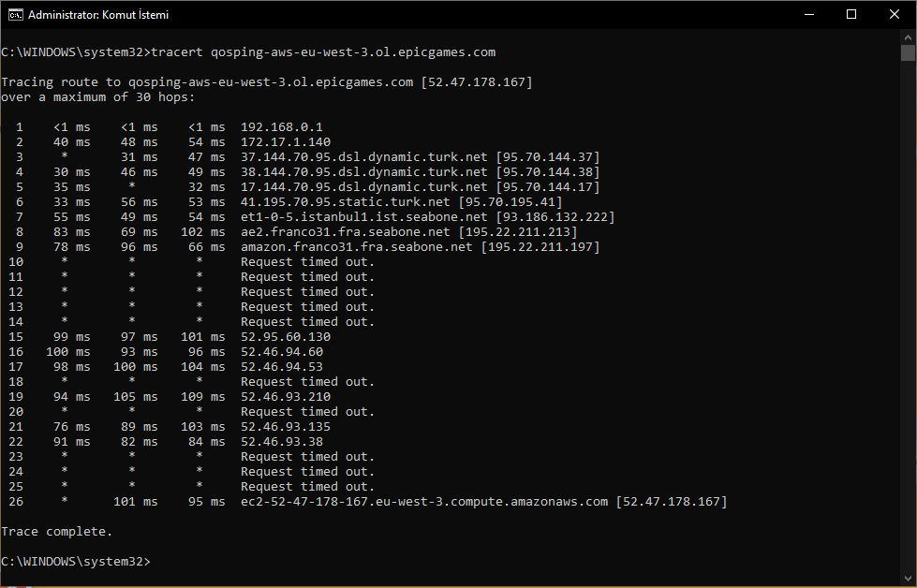
Task: Click hop 26 ec2 amazonaws.com hostname
Action: 424,502
